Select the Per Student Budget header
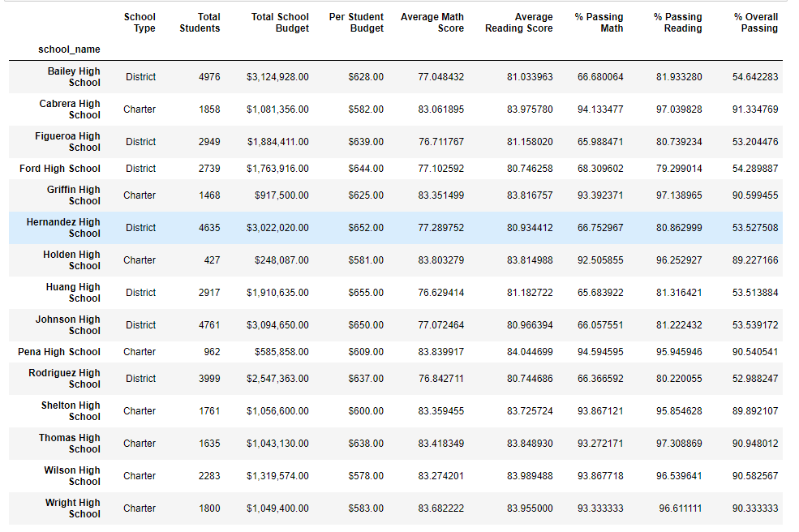 tap(356, 23)
